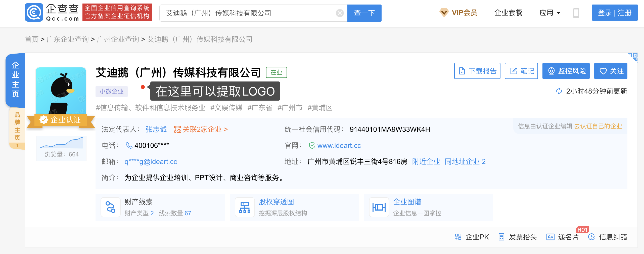
Task: Click the 去认证自己的企业 link
Action: coord(598,126)
